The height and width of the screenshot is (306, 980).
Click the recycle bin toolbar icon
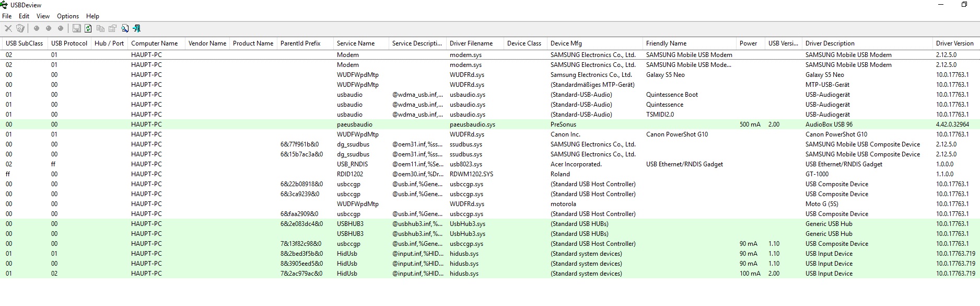click(20, 28)
